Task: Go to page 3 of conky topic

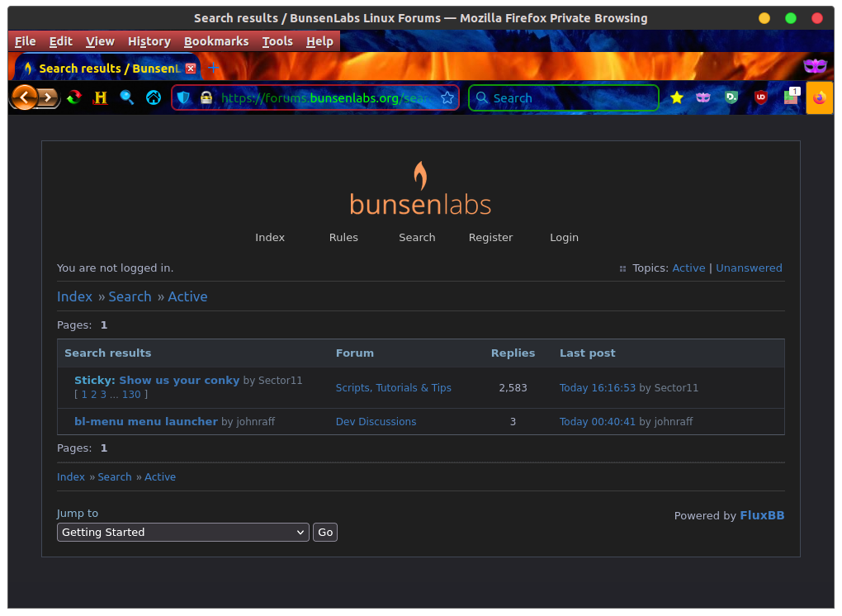Action: [104, 394]
